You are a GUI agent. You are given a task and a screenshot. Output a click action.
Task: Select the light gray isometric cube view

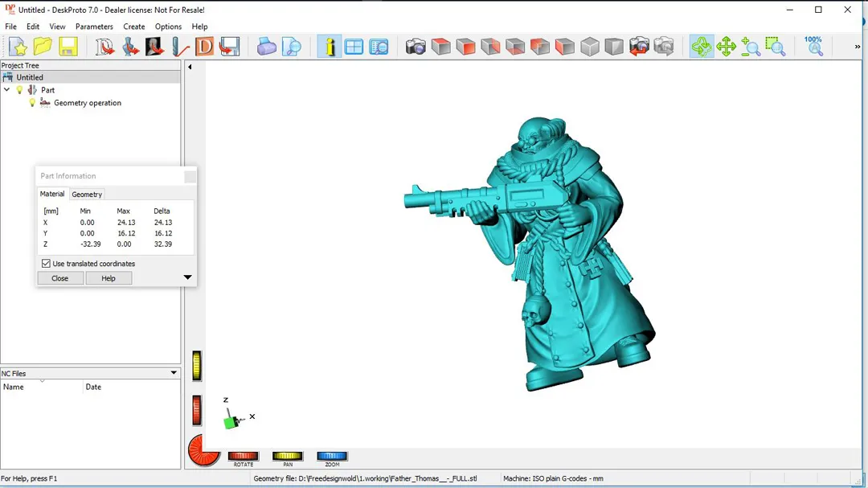pos(590,47)
